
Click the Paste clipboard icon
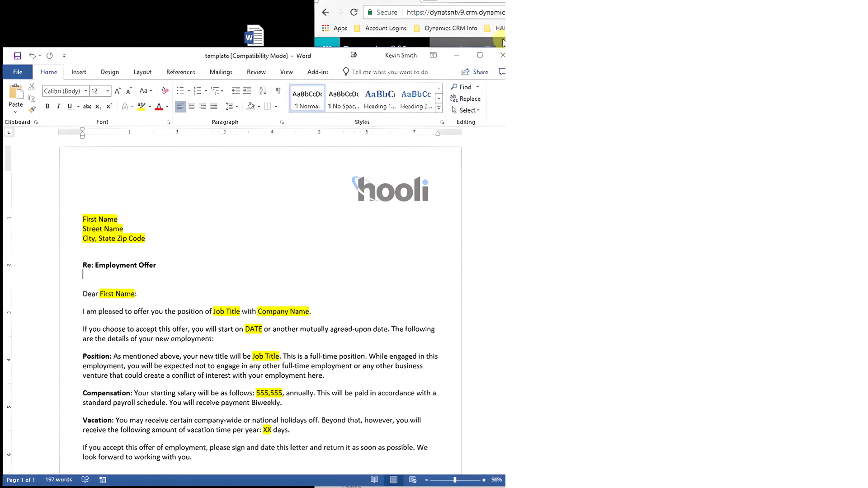pyautogui.click(x=16, y=92)
